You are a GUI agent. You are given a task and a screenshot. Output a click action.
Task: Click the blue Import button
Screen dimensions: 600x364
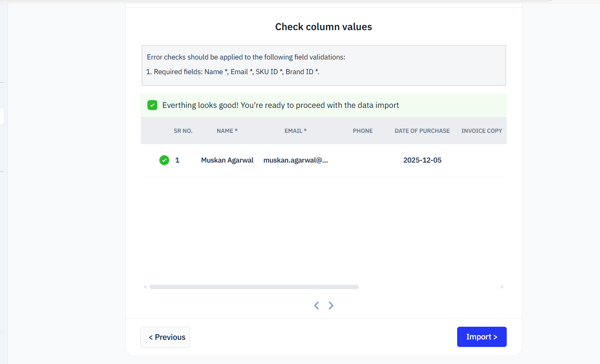coord(481,337)
